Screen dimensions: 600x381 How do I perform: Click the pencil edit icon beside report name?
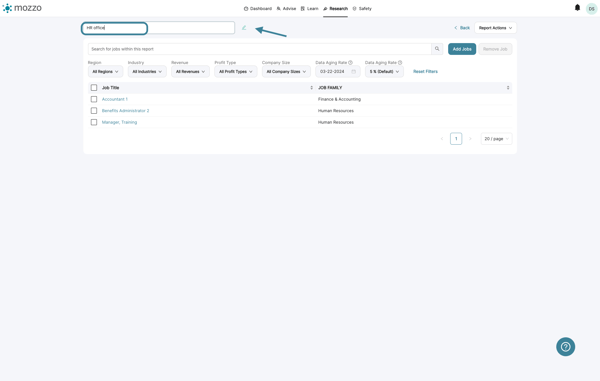point(244,28)
